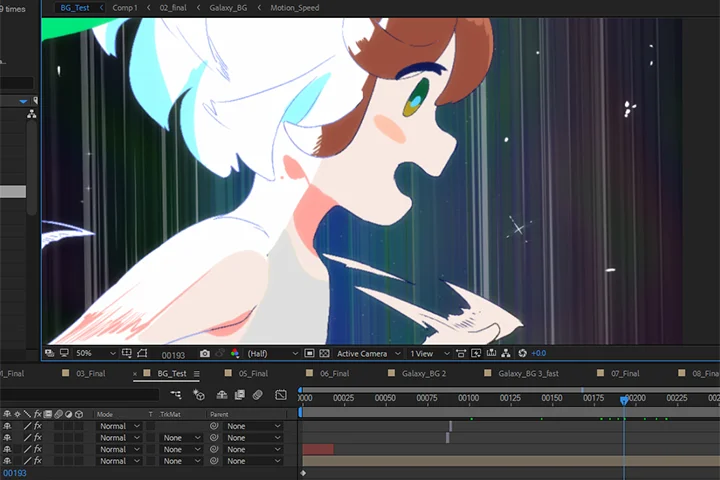
Task: Open grid and guide options
Action: point(126,353)
